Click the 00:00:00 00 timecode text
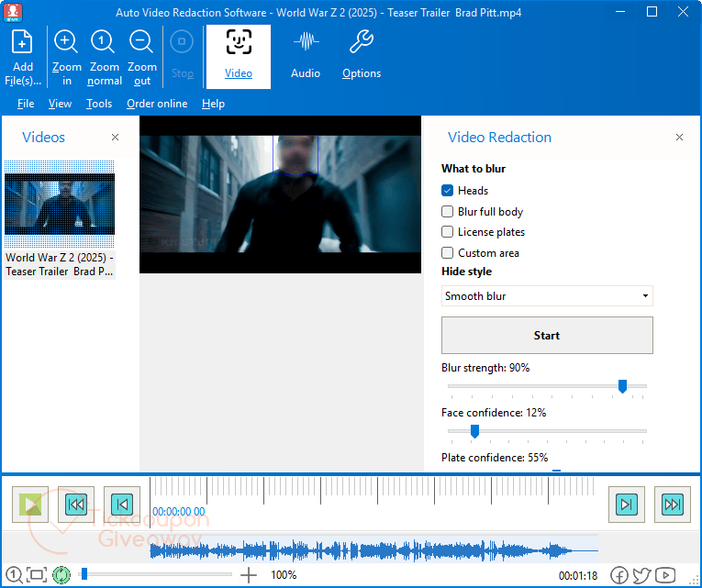Screen dimensions: 702x588 pyautogui.click(x=179, y=512)
